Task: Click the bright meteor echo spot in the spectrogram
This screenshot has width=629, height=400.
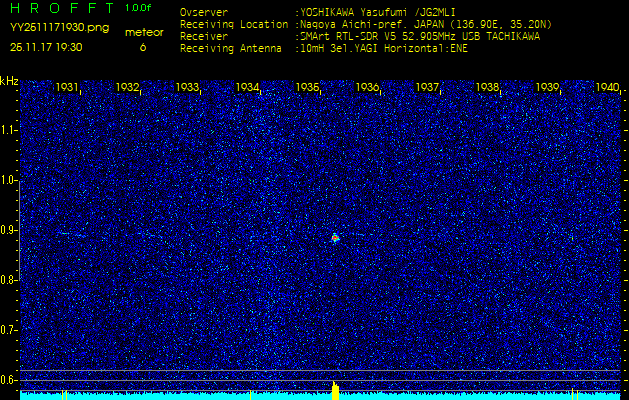Action: tap(335, 238)
